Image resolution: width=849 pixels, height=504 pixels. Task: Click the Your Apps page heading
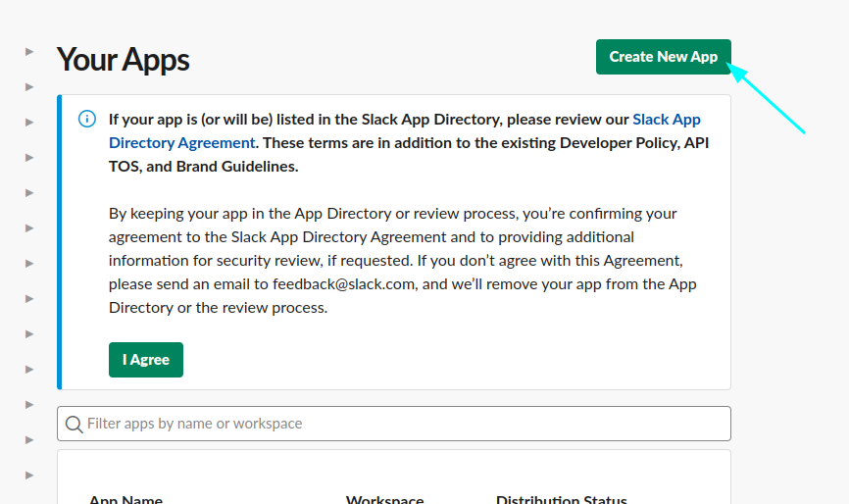123,59
